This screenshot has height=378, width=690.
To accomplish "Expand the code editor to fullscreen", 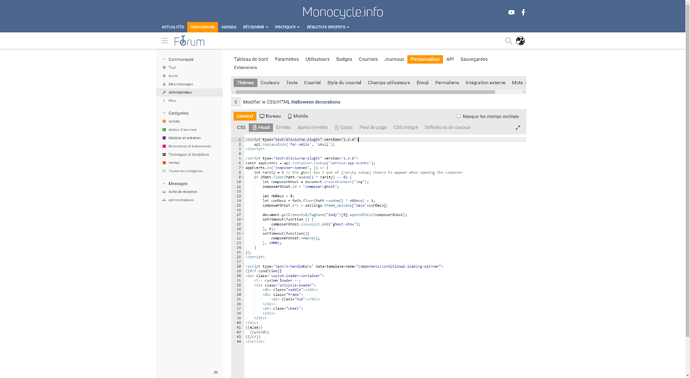I will [x=518, y=128].
